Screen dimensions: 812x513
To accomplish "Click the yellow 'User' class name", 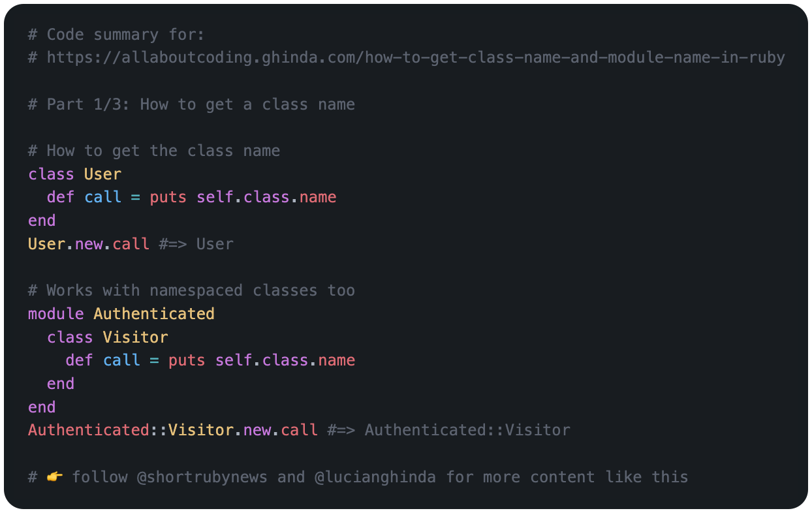I will (102, 174).
